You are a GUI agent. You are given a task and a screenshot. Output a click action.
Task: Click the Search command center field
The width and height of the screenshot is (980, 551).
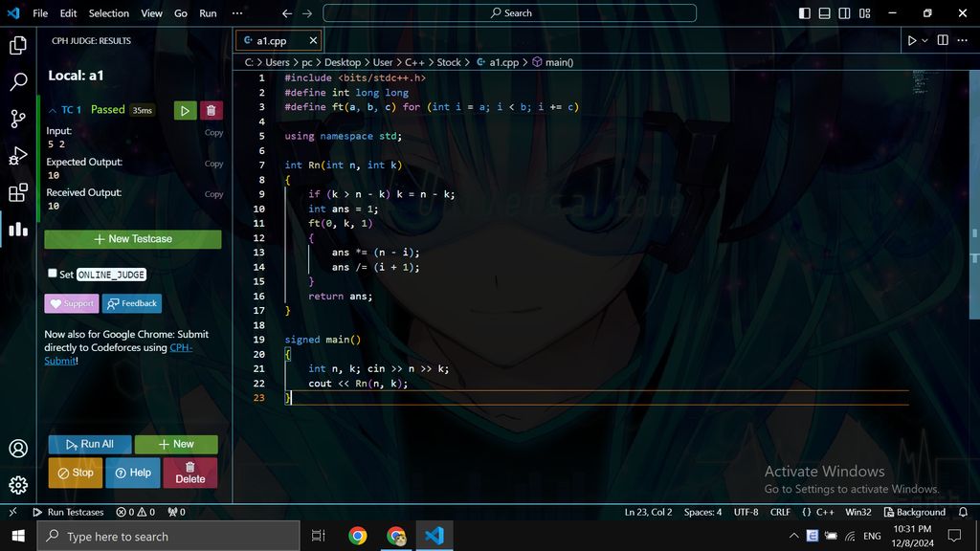click(x=509, y=13)
